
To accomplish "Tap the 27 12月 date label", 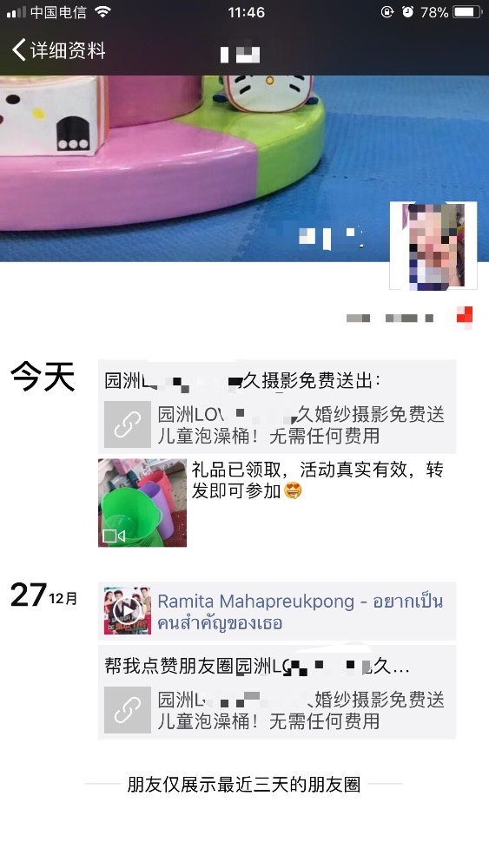I will 43,595.
